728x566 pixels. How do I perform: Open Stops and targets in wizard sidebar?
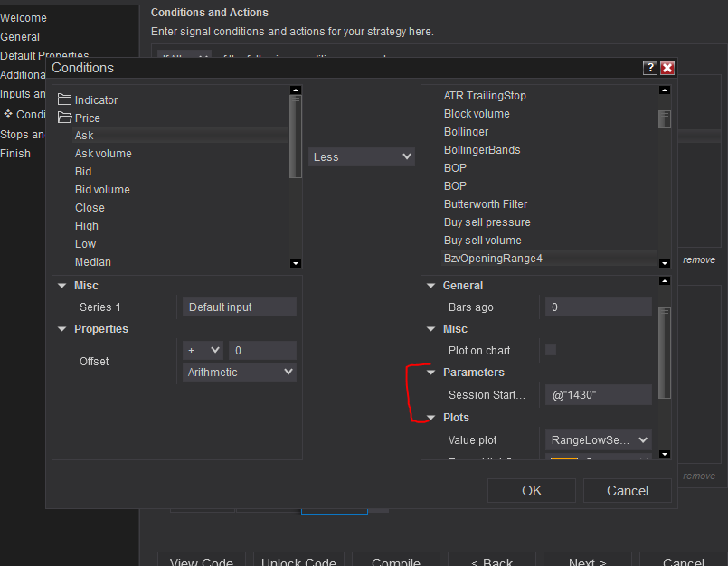tap(23, 135)
